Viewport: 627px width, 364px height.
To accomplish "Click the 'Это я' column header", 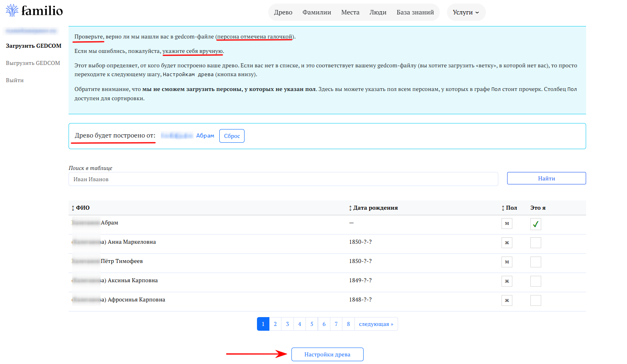I will coord(538,208).
